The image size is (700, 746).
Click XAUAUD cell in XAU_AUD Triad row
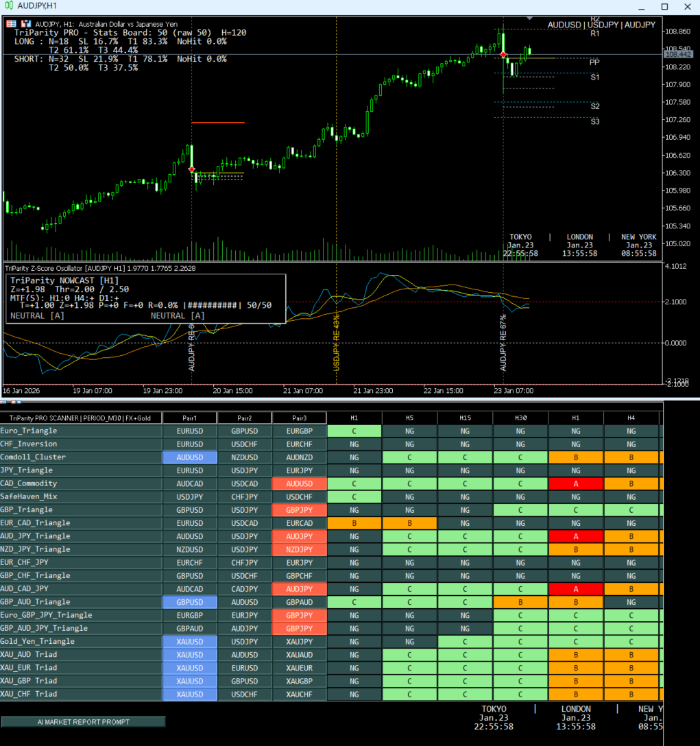click(x=300, y=655)
